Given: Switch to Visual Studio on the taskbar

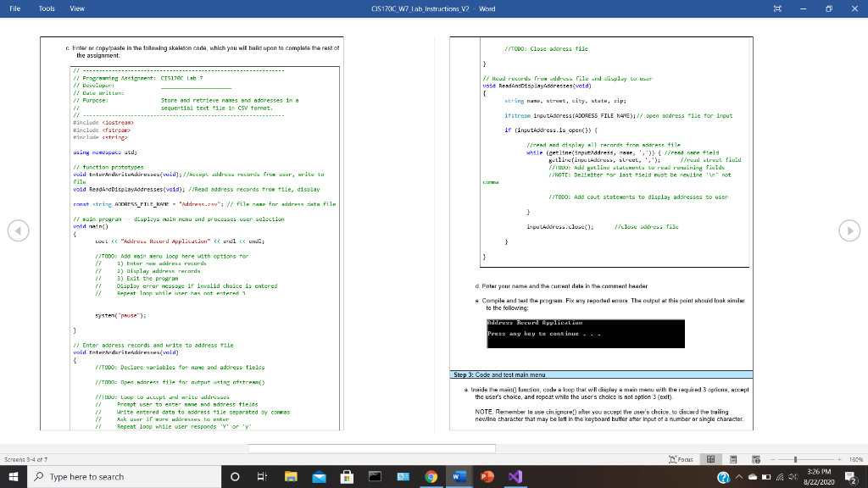Looking at the screenshot, I should click(x=515, y=476).
